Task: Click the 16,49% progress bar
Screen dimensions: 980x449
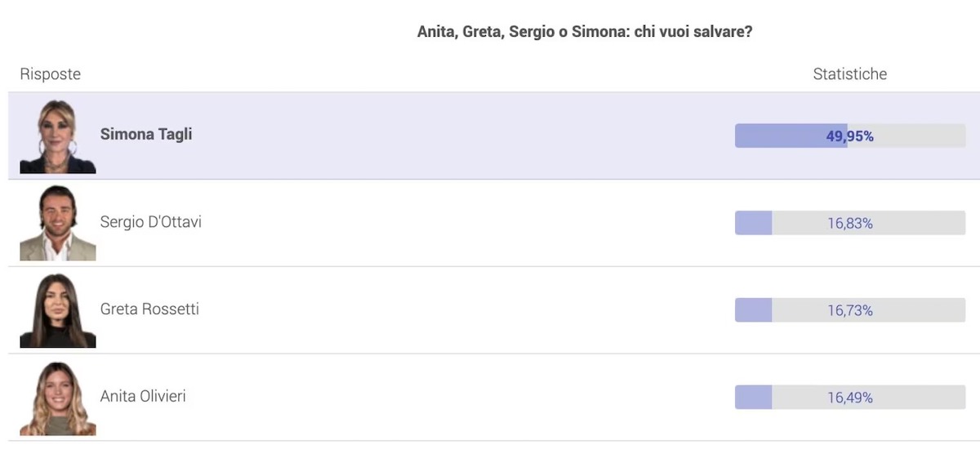Action: [x=850, y=398]
